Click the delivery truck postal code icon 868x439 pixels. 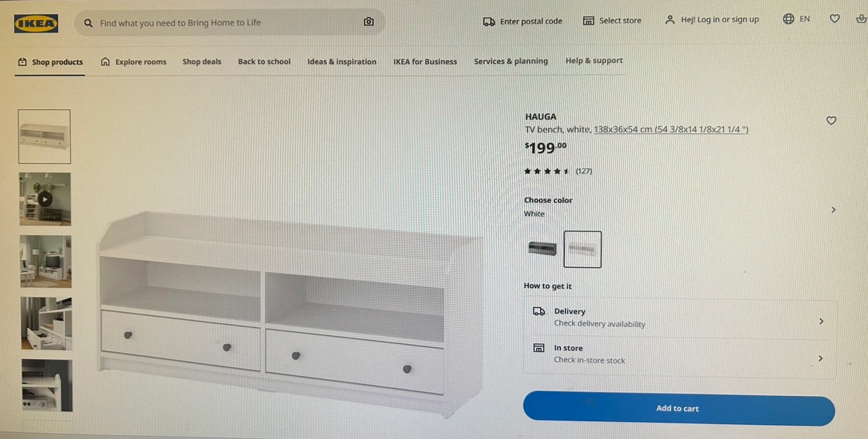[489, 22]
